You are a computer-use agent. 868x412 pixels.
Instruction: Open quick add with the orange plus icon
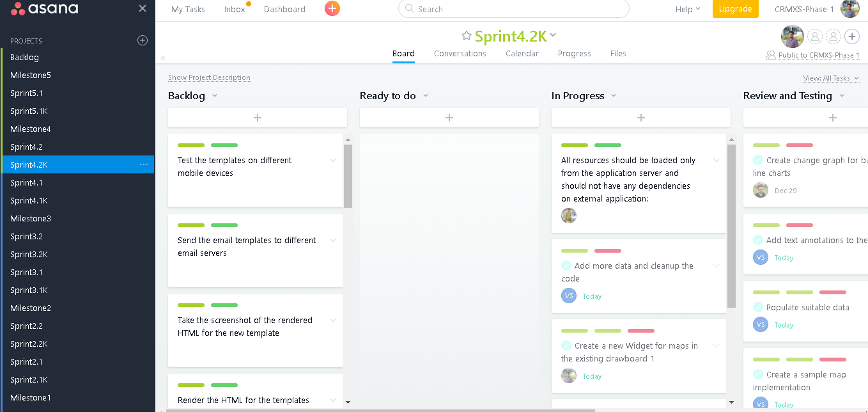pos(332,9)
